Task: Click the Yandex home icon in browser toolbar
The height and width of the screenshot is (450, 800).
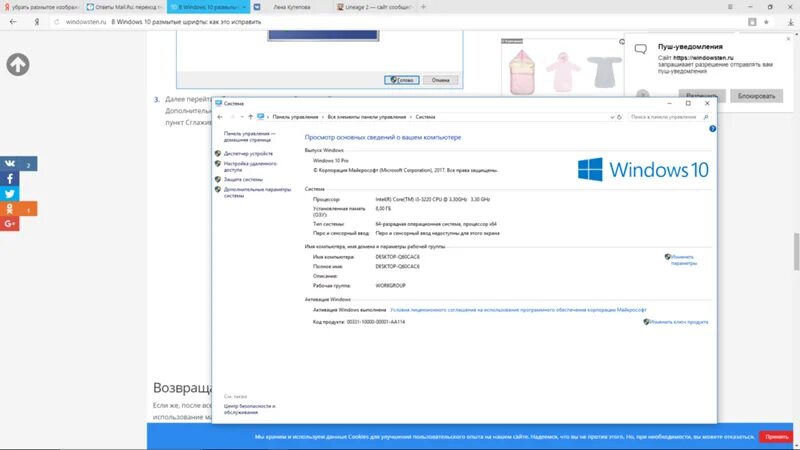Action: pyautogui.click(x=37, y=22)
